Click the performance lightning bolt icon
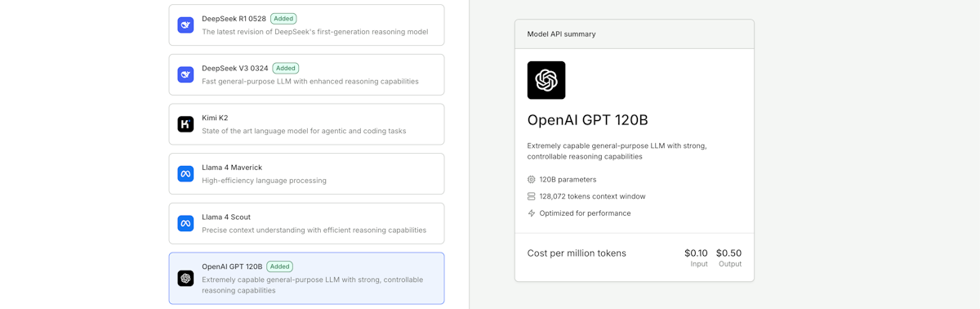The image size is (980, 309). click(532, 213)
